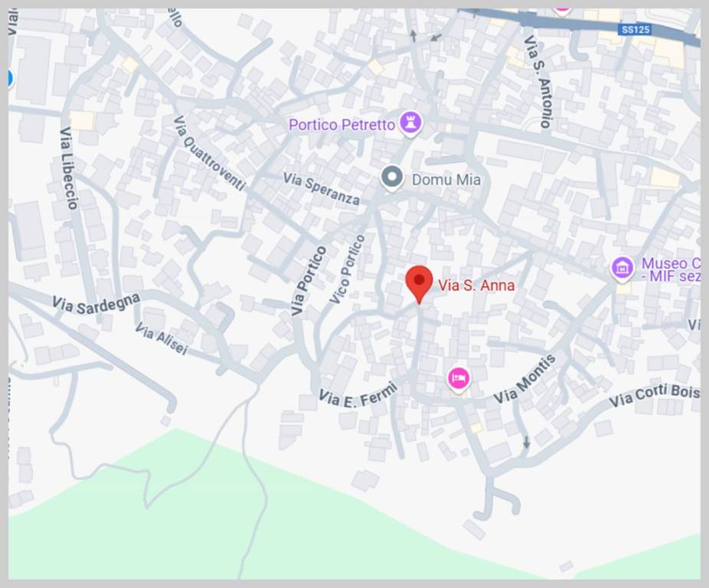Click the Via Speranza street label

point(322,189)
